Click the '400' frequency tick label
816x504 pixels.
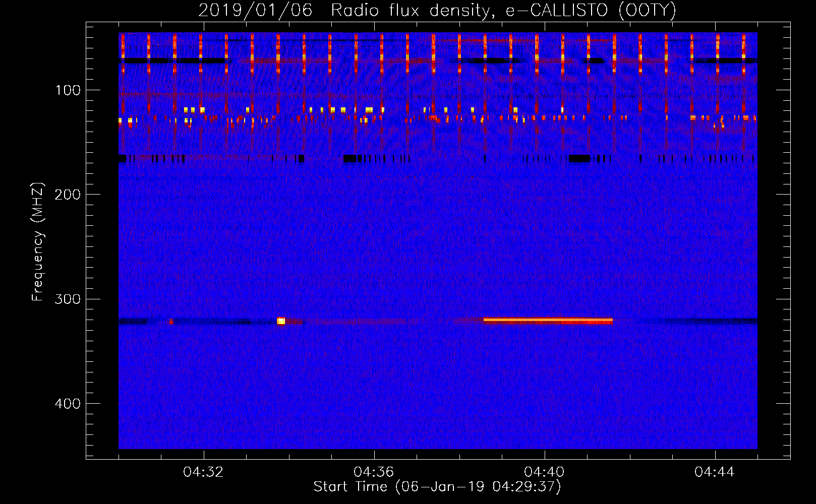point(68,404)
